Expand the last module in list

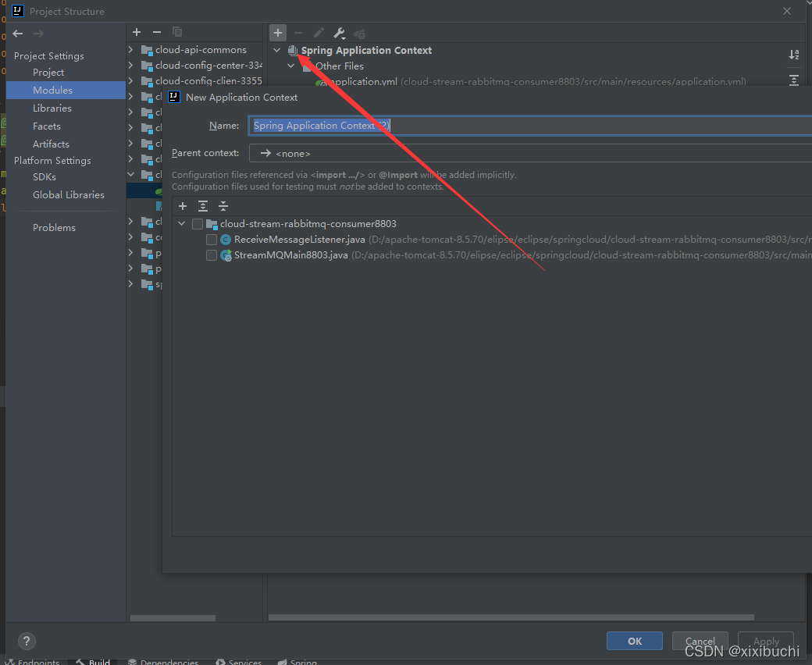point(131,283)
